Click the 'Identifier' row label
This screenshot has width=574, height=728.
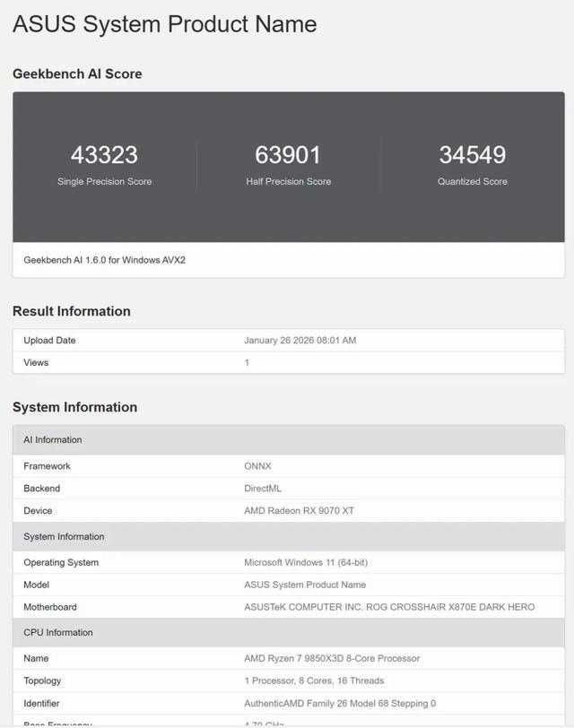(x=41, y=704)
